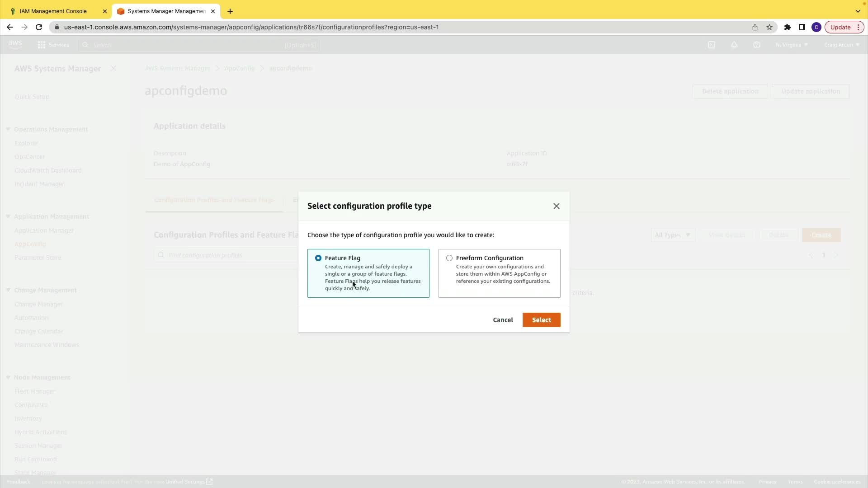Cancel the profile type dialog
The width and height of the screenshot is (868, 488).
(x=503, y=320)
